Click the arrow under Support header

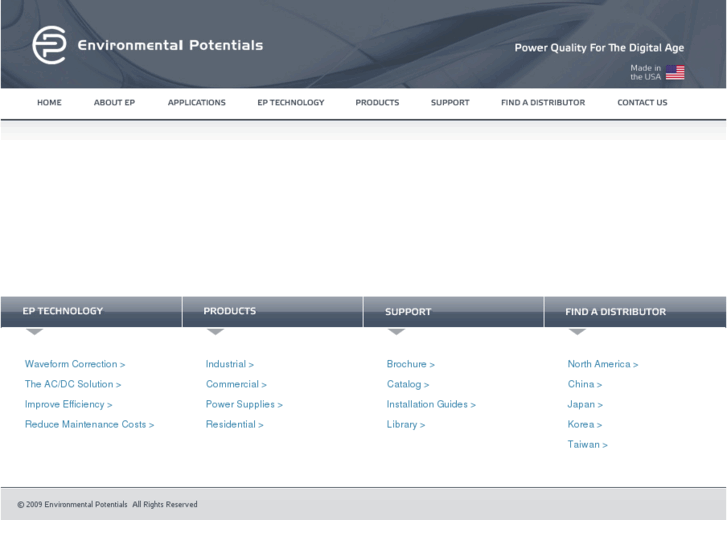(x=396, y=332)
